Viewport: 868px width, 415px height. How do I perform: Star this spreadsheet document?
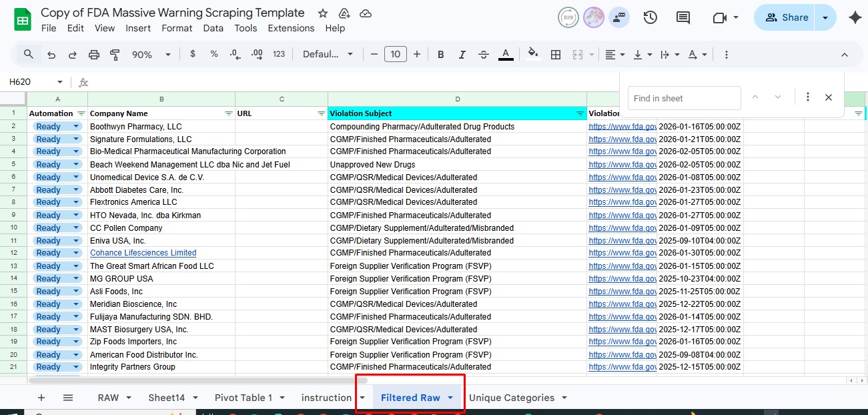pyautogui.click(x=323, y=13)
